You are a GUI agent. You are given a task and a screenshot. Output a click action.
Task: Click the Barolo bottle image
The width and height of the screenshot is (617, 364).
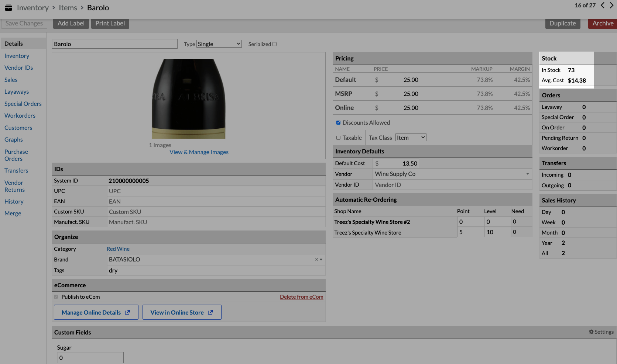(x=189, y=99)
